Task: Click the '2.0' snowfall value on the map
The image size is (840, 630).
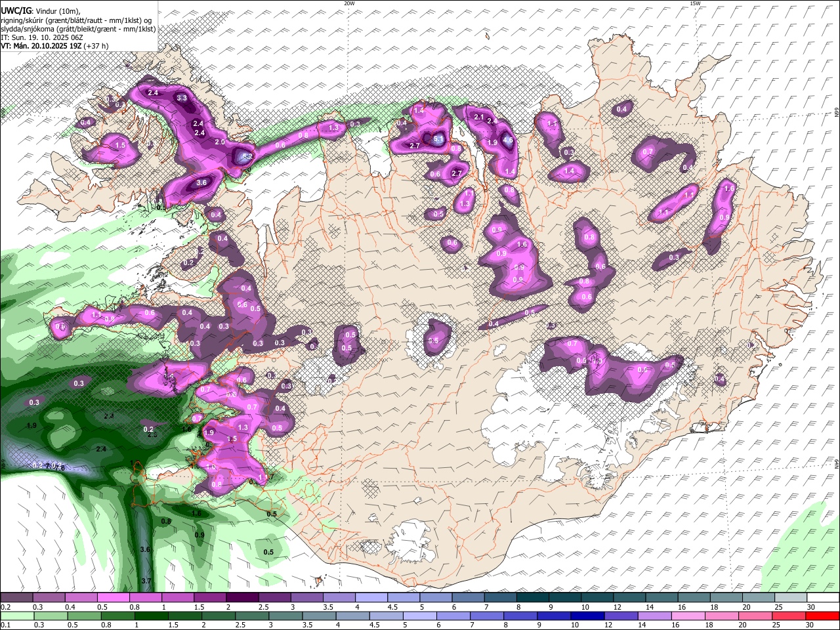Action: click(x=220, y=142)
